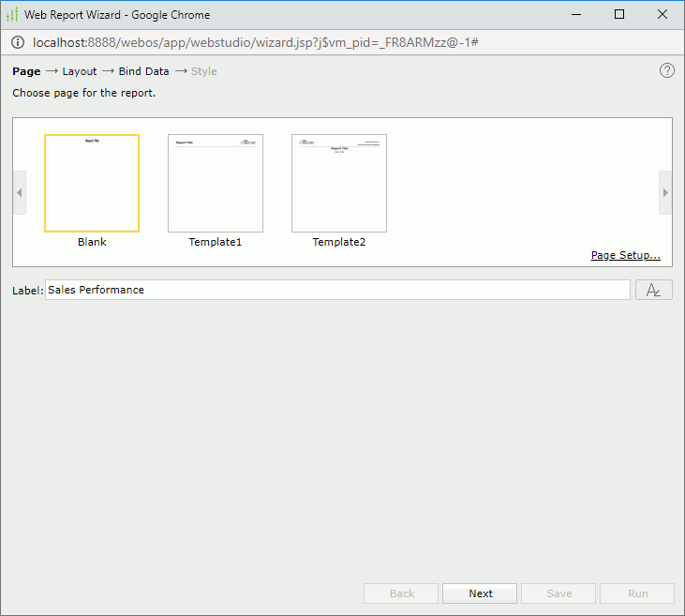Click the localhost URL in address bar
The height and width of the screenshot is (616, 685).
point(255,43)
